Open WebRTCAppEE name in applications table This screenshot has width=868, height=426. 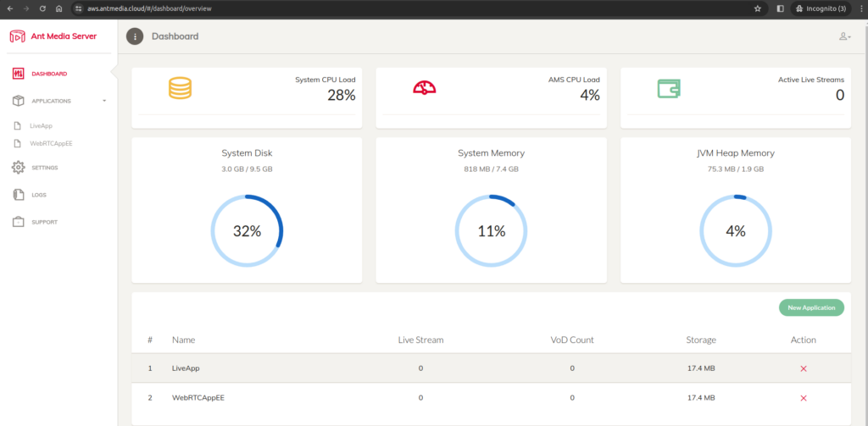(x=198, y=398)
